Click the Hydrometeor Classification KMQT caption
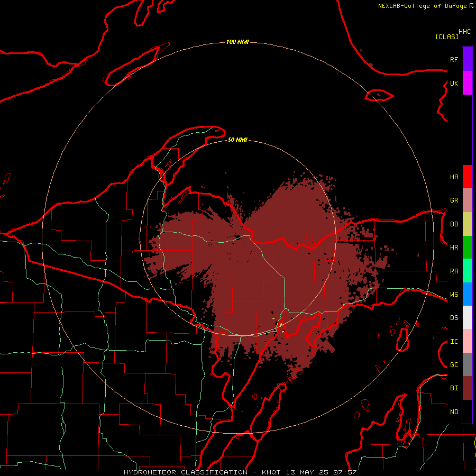The height and width of the screenshot is (476, 476). pos(240,472)
